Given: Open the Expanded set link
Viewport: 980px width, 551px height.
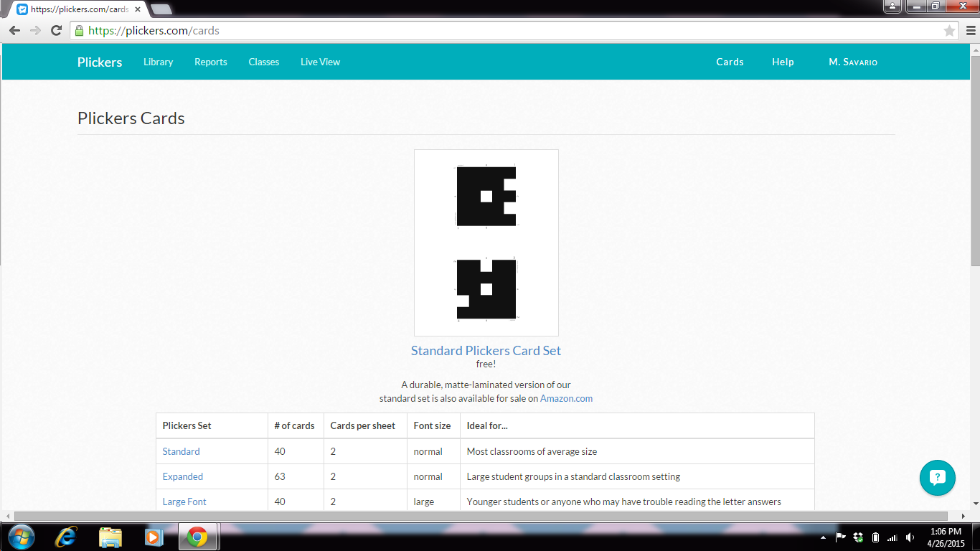Looking at the screenshot, I should point(183,476).
